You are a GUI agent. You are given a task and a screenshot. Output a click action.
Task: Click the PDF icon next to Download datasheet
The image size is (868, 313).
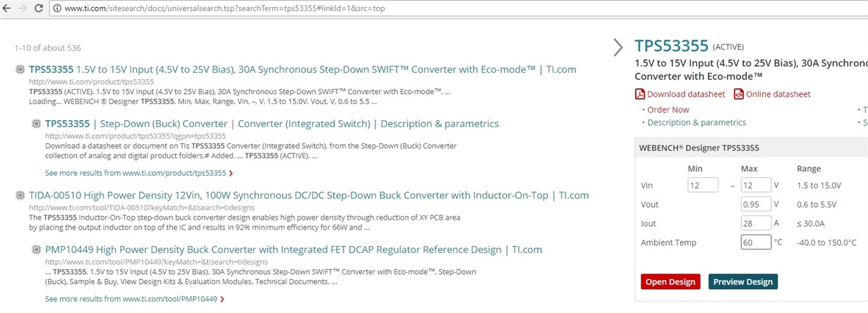[x=640, y=94]
